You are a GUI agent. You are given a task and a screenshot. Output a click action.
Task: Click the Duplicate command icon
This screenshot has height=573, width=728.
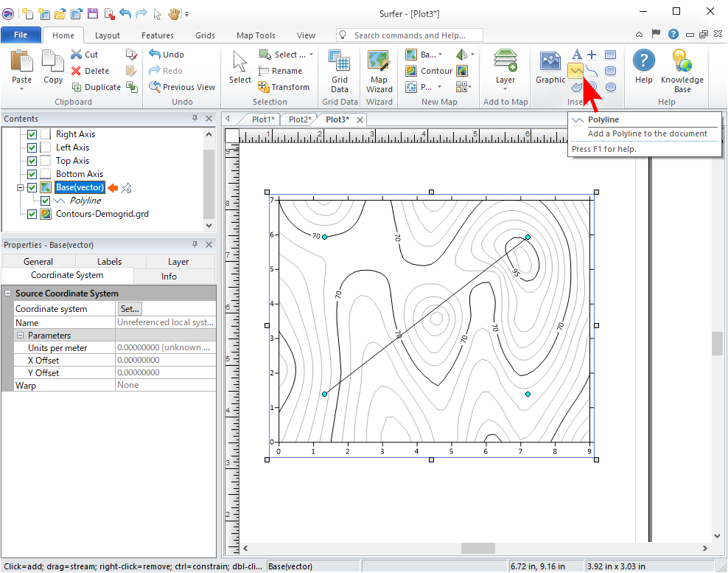(77, 87)
